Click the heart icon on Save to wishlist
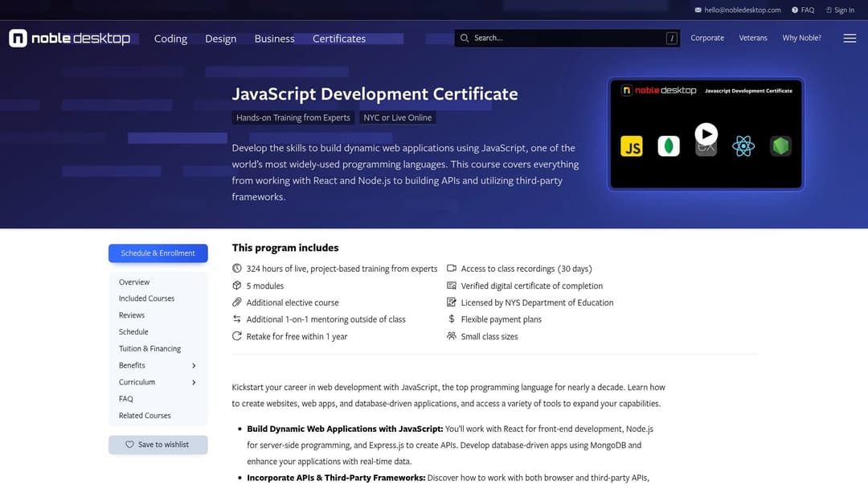The width and height of the screenshot is (868, 489). coord(129,445)
